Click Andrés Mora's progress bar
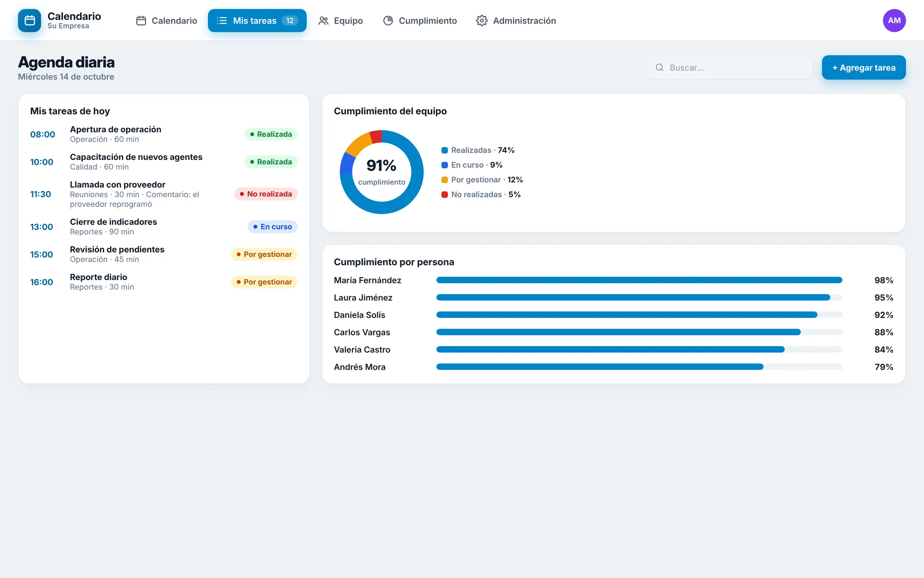 pyautogui.click(x=639, y=367)
